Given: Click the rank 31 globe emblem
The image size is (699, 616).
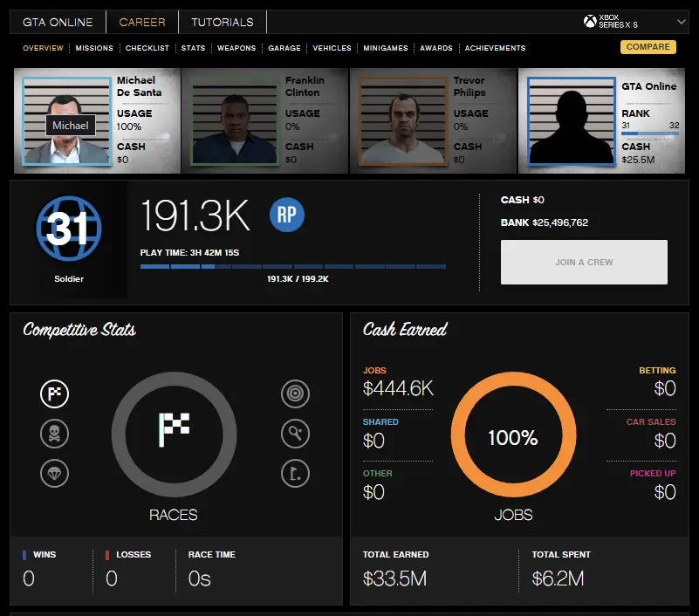Looking at the screenshot, I should point(69,229).
